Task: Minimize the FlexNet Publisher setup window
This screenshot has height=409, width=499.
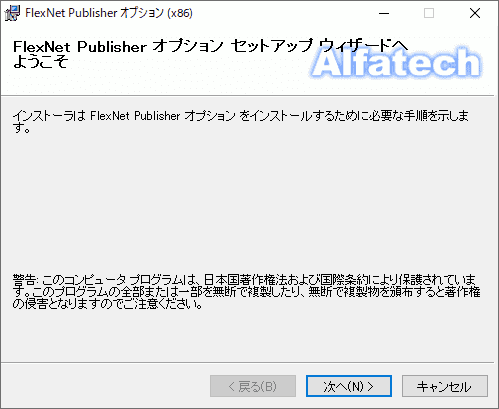Action: [384, 13]
